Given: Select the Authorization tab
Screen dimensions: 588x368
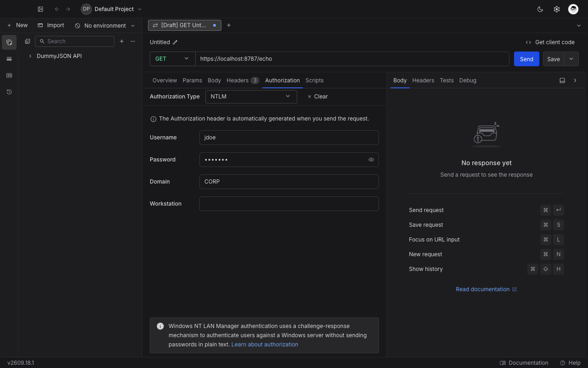Looking at the screenshot, I should [283, 80].
